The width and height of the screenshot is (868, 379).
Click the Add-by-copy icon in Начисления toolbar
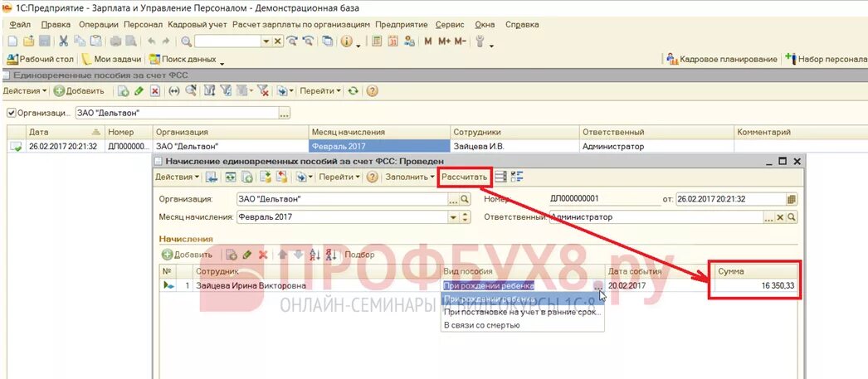232,255
